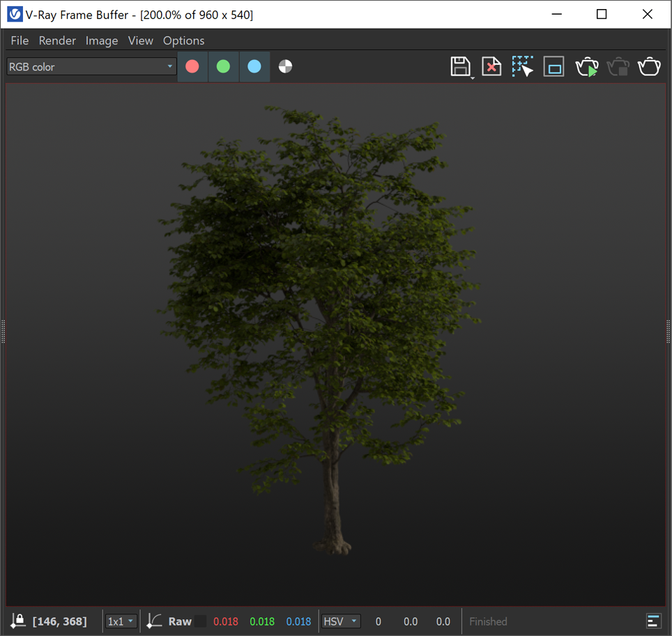
Task: Open the Render menu
Action: coord(57,40)
